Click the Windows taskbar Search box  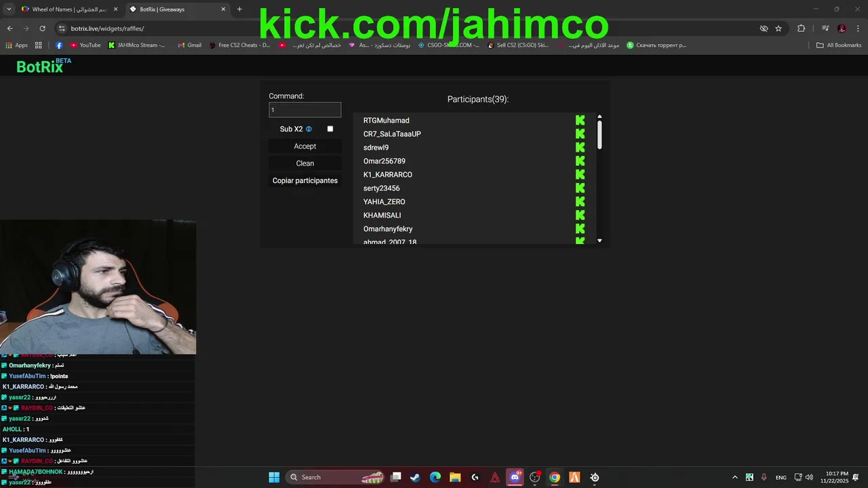click(x=336, y=477)
